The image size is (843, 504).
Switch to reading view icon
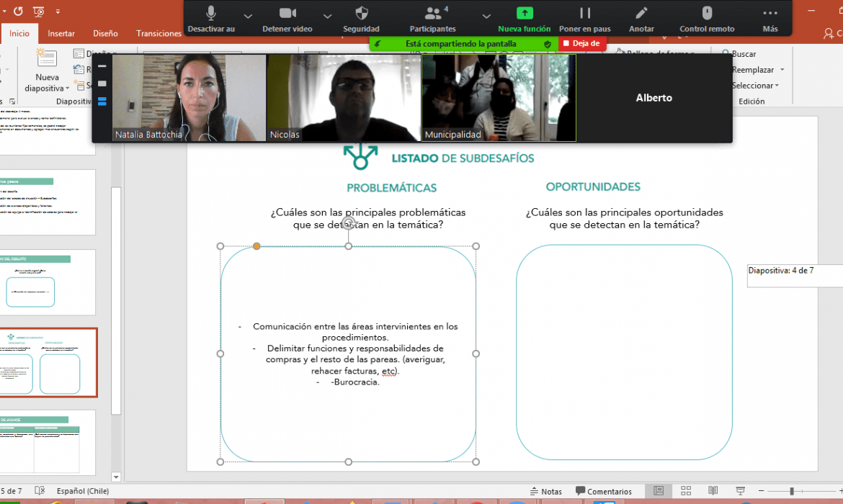coord(713,491)
